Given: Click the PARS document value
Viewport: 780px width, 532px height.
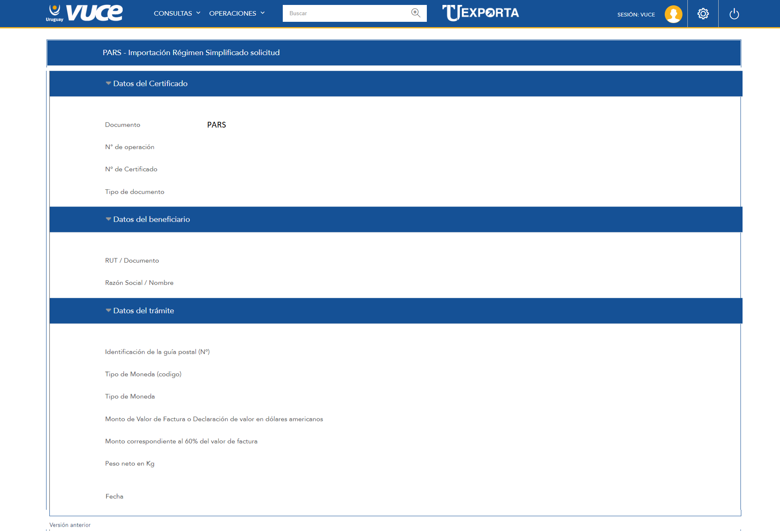Looking at the screenshot, I should [217, 125].
